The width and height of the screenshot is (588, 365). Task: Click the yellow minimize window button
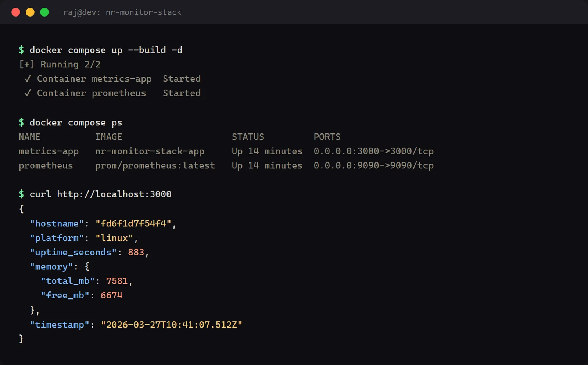(x=30, y=12)
